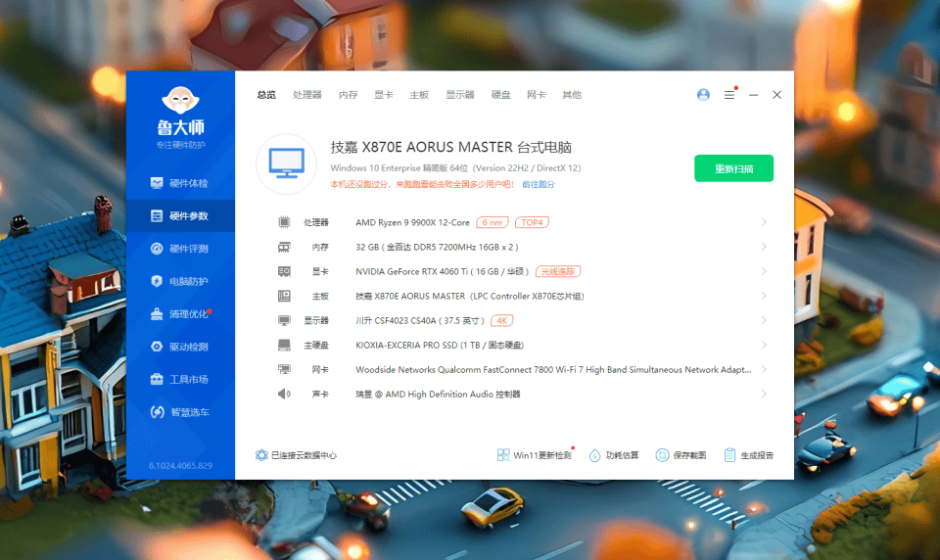Click the 内存 row memory icon

tap(284, 247)
